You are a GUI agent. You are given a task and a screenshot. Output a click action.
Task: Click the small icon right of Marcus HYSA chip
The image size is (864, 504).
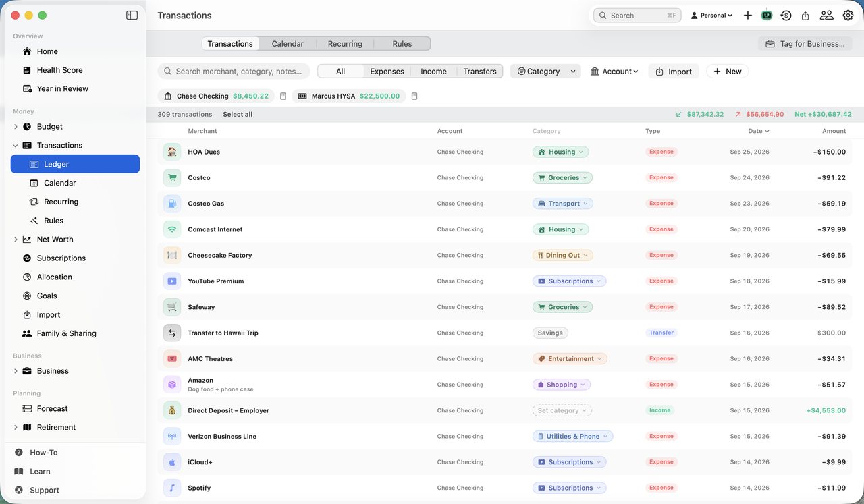tap(414, 96)
